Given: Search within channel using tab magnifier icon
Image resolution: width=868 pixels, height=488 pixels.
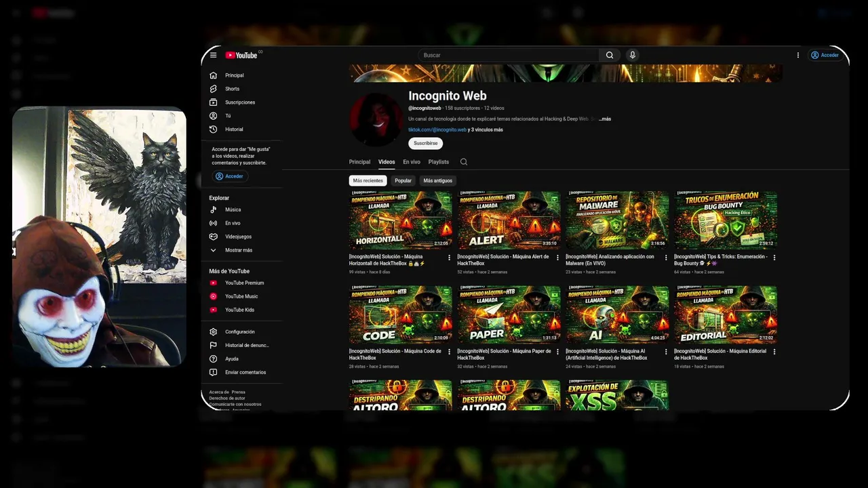Looking at the screenshot, I should pyautogui.click(x=464, y=162).
